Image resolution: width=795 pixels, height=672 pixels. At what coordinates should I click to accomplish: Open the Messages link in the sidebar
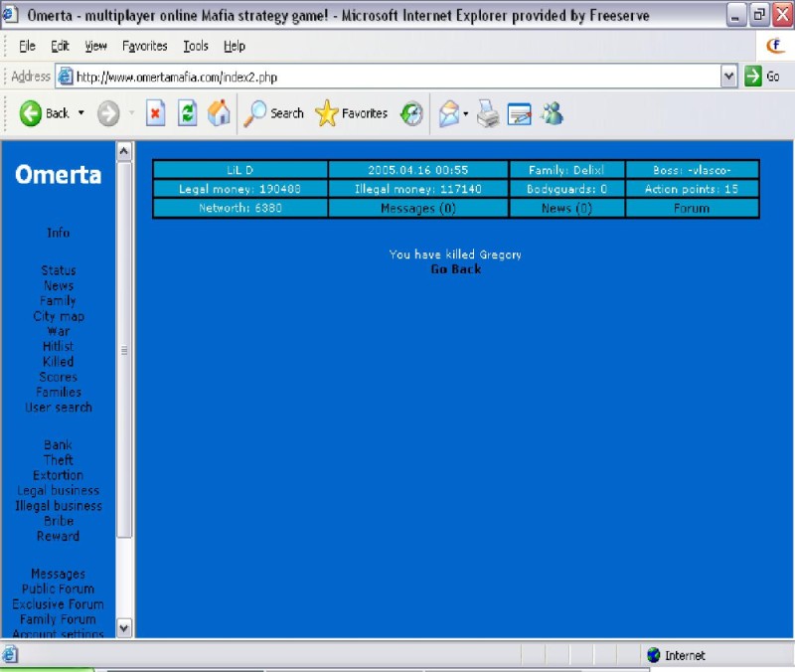tap(59, 574)
